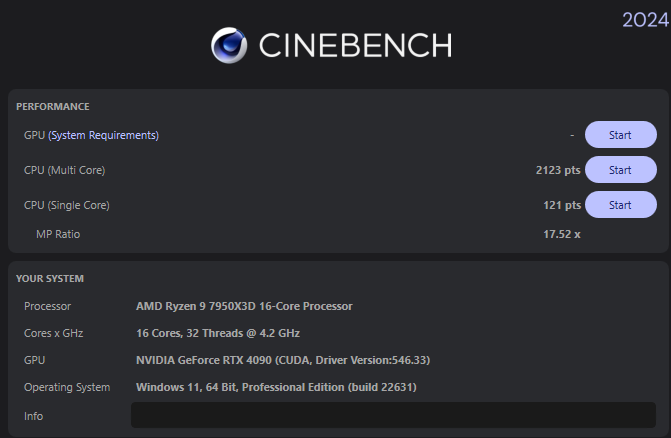671x438 pixels.
Task: Select the GPU (System Requirements) label
Action: [x=91, y=135]
